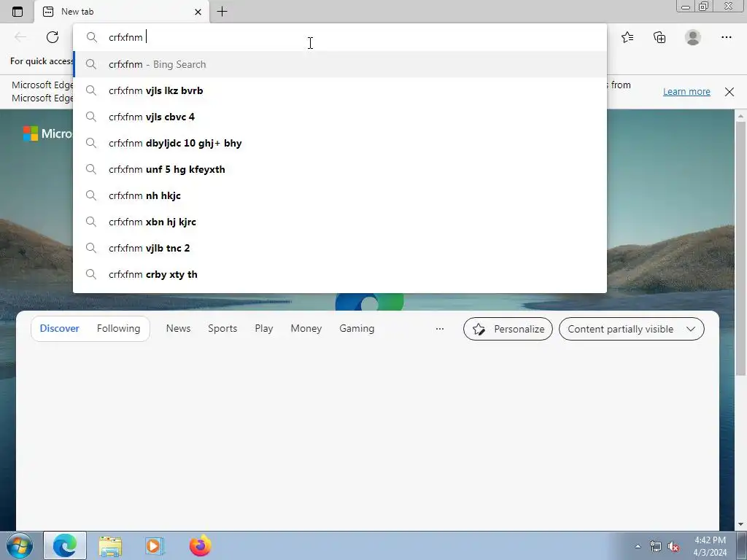Follow the Learn more link

click(x=686, y=91)
